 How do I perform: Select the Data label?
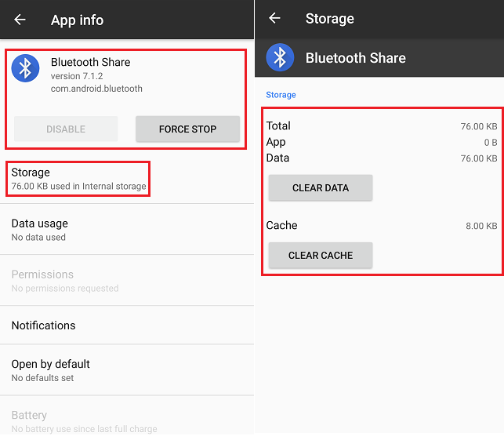(277, 158)
